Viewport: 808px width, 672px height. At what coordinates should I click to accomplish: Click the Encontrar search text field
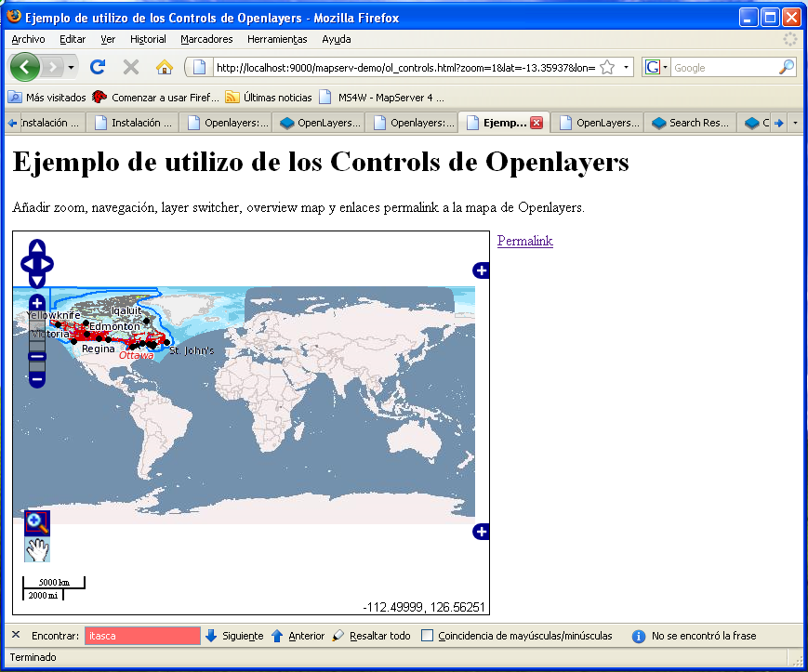[142, 636]
